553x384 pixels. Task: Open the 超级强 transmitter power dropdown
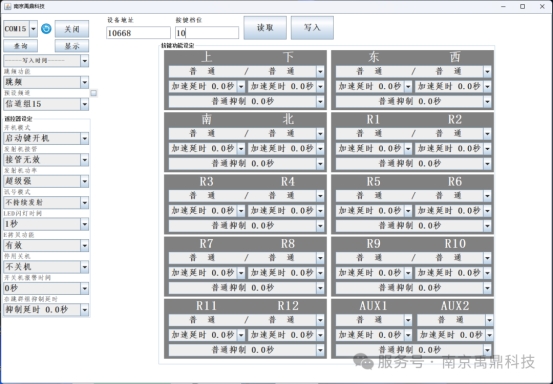pos(46,181)
